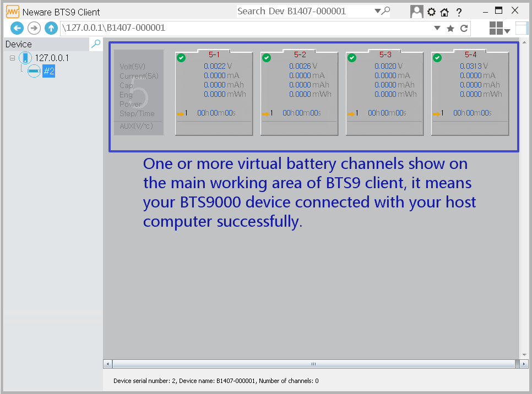Screen dimensions: 532x394
Task: Click the orange step arrow on channel 5-3
Action: tap(351, 114)
